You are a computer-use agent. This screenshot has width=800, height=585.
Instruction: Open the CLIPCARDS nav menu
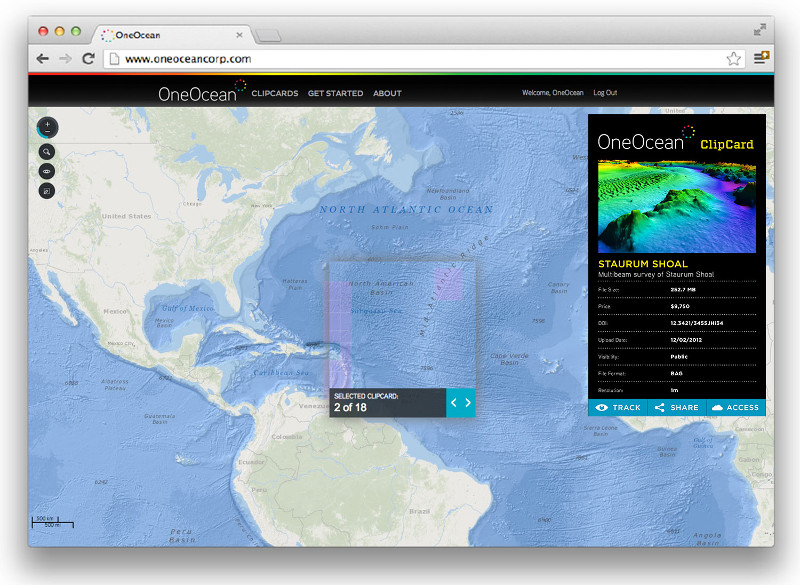pyautogui.click(x=274, y=93)
